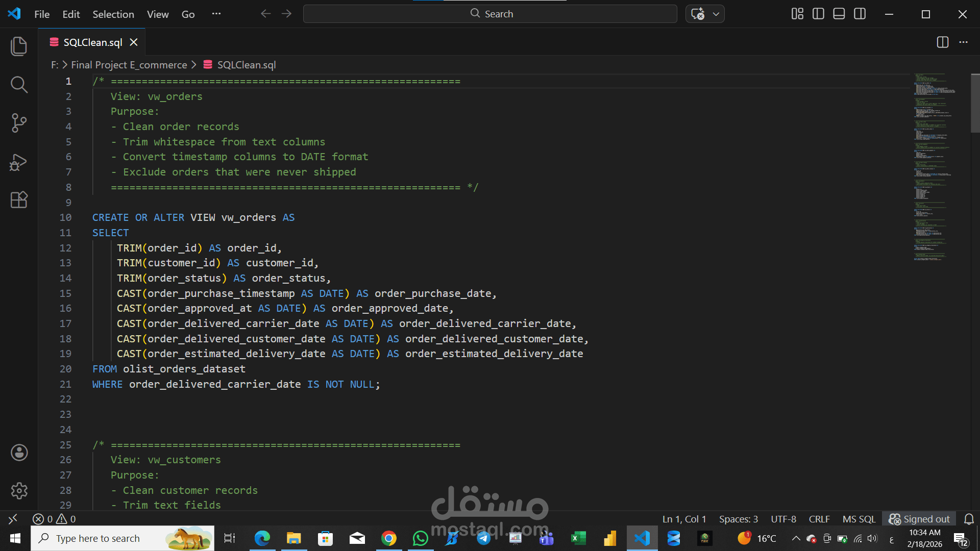This screenshot has width=980, height=551.
Task: Toggle the Secondary Side Bar
Action: click(860, 14)
